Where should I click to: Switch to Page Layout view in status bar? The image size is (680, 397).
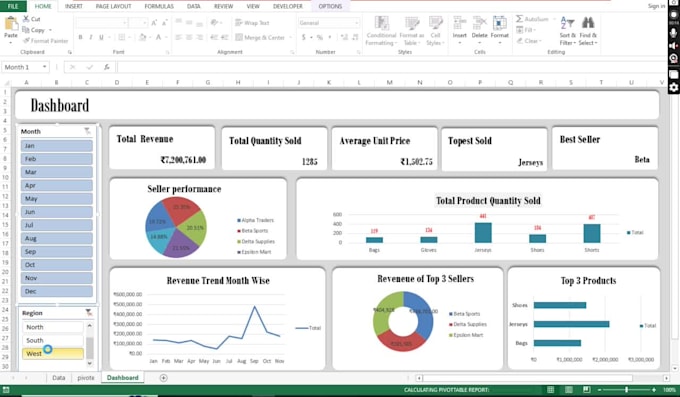569,390
